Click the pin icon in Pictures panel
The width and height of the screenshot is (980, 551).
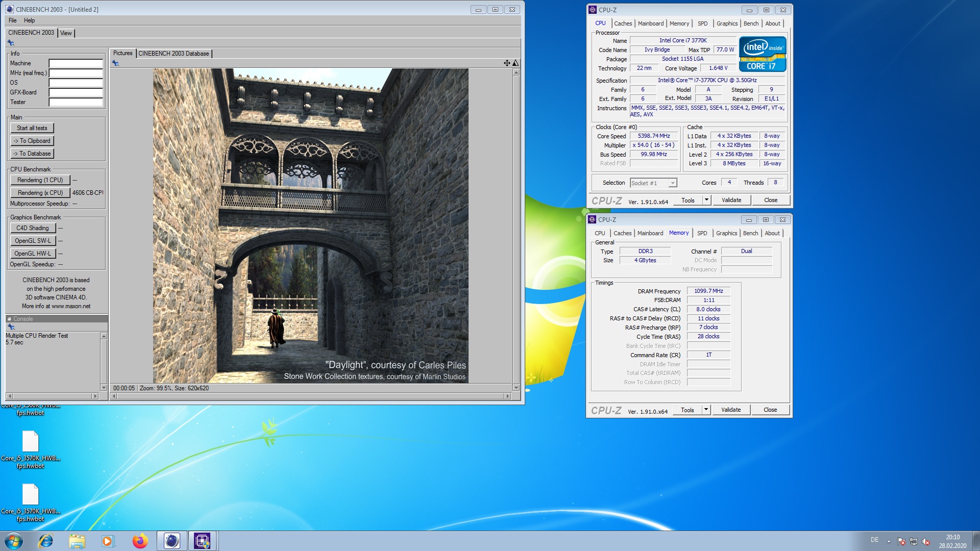116,63
